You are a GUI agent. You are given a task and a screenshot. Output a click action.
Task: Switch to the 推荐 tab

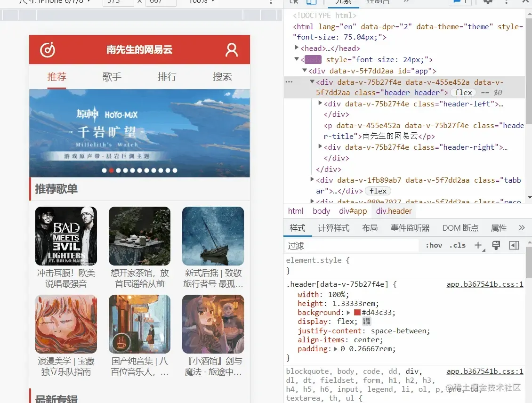pyautogui.click(x=56, y=77)
